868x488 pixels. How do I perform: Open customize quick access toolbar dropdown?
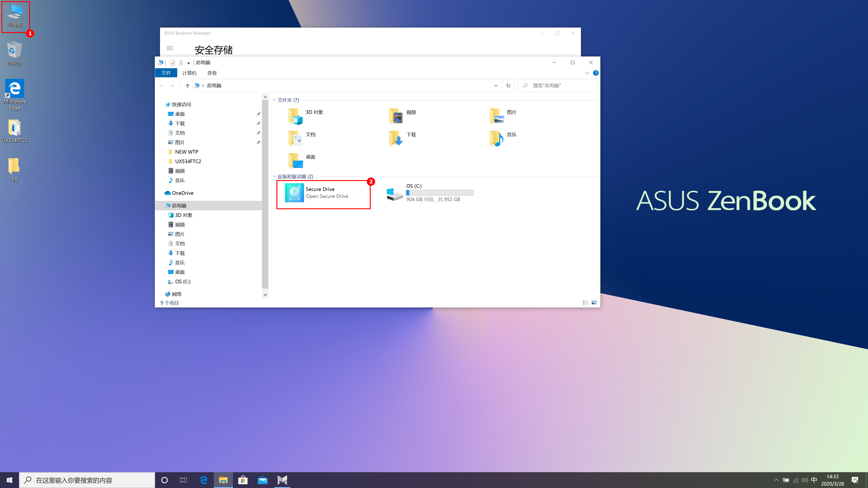click(x=189, y=63)
